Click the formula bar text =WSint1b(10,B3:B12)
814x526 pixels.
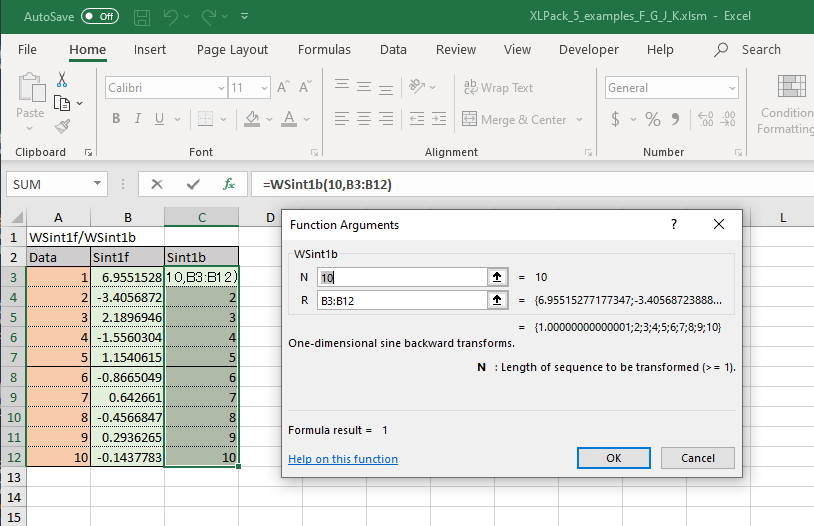pyautogui.click(x=327, y=184)
